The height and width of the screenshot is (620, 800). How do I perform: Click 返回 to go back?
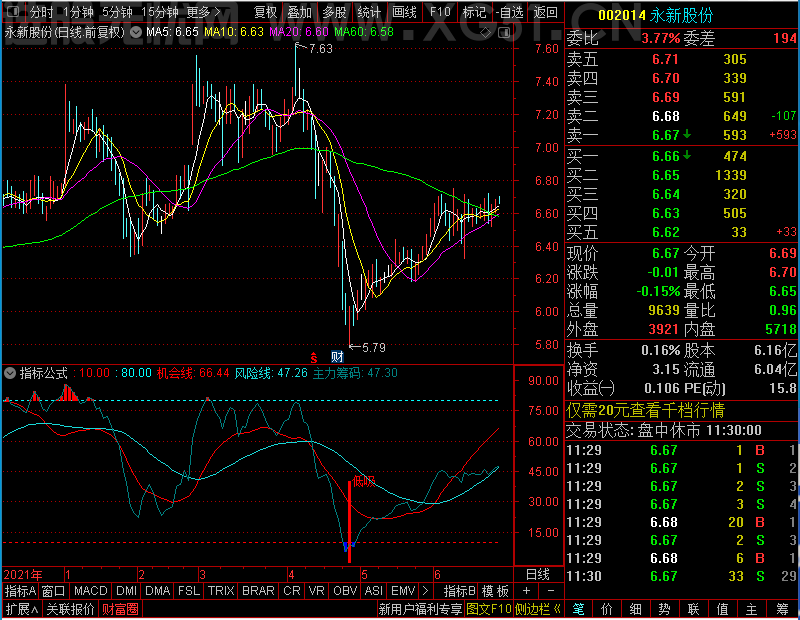(x=545, y=12)
